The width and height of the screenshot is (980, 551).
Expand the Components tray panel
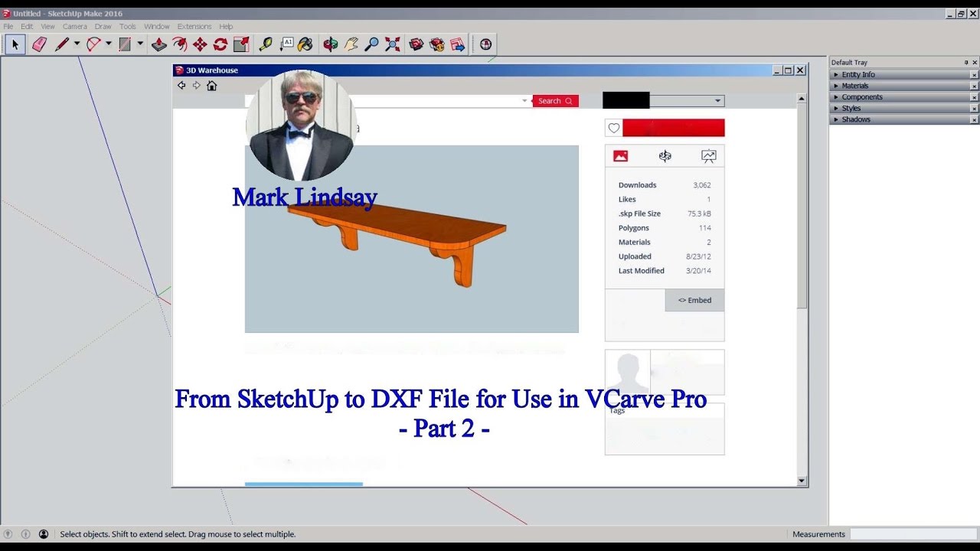904,97
